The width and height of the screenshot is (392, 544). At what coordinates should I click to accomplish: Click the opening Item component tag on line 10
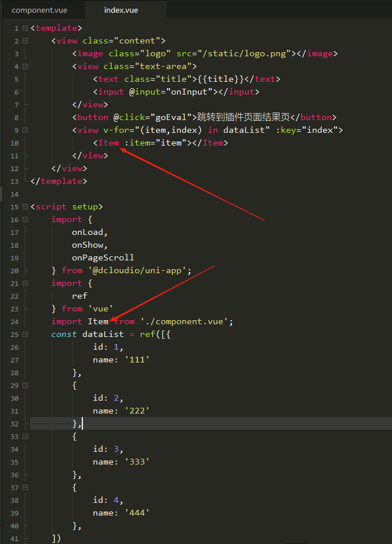coord(108,143)
